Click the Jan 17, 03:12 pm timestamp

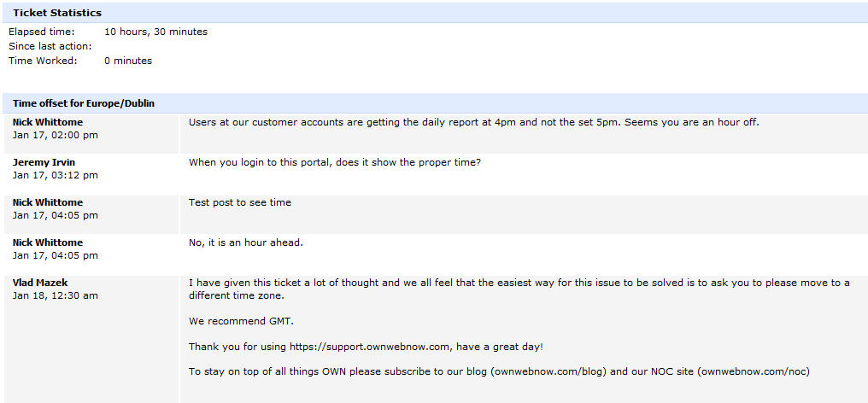[x=56, y=175]
